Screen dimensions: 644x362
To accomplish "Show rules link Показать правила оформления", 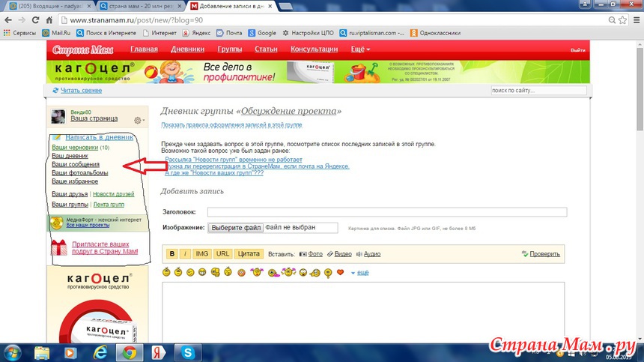I will (231, 125).
